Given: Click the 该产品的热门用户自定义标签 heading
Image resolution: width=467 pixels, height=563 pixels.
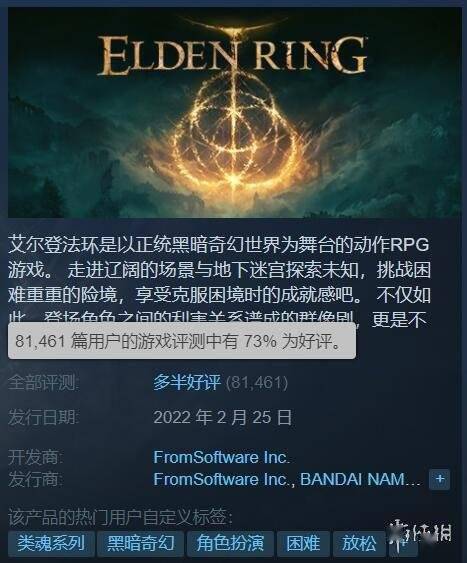Looking at the screenshot, I should point(120,517).
